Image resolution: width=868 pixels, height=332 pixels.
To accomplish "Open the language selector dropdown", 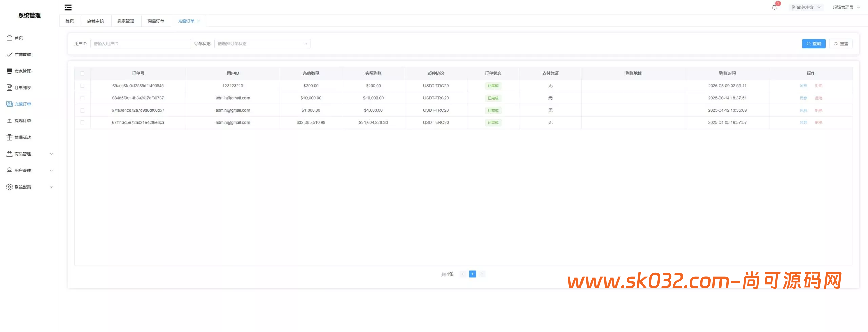I will click(x=806, y=7).
